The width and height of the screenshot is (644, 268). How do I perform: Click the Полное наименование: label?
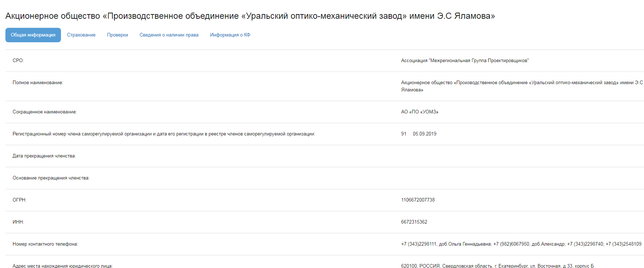(x=38, y=83)
